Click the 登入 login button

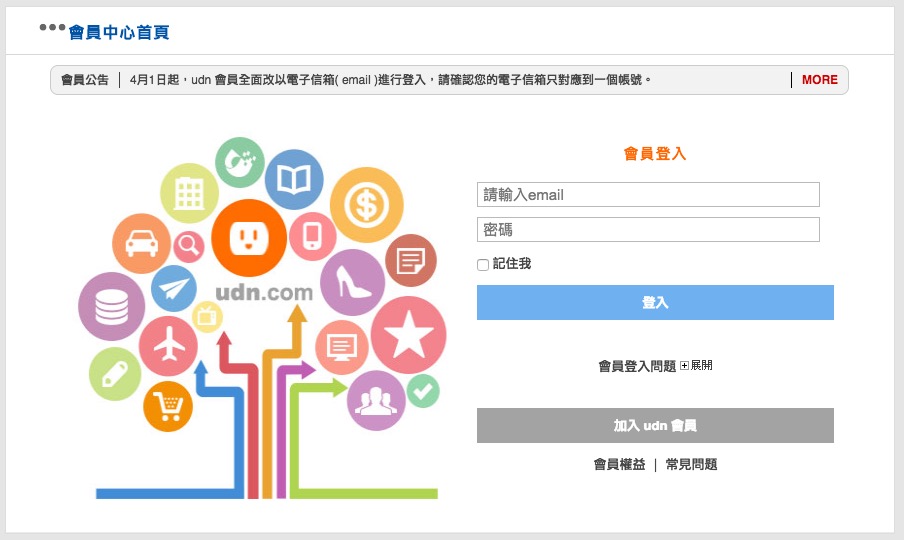click(655, 303)
